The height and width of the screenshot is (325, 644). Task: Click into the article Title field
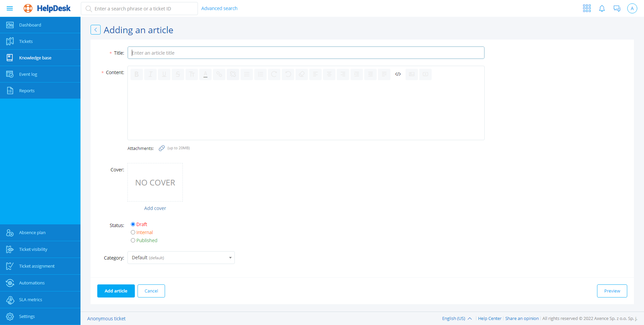point(306,53)
